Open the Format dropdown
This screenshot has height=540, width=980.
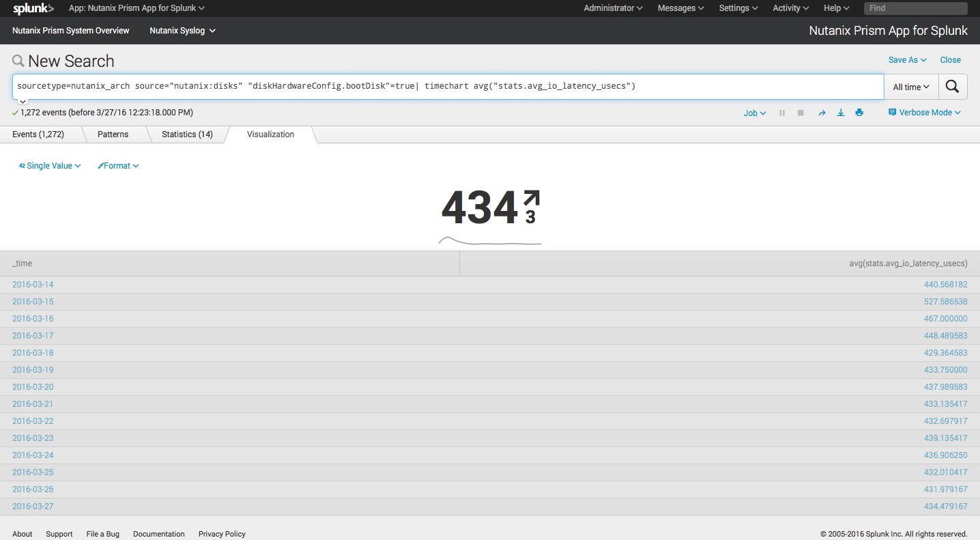point(118,166)
